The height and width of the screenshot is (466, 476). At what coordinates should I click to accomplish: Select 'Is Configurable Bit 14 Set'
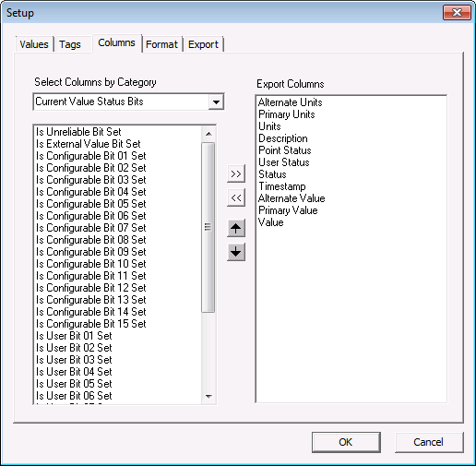point(90,312)
